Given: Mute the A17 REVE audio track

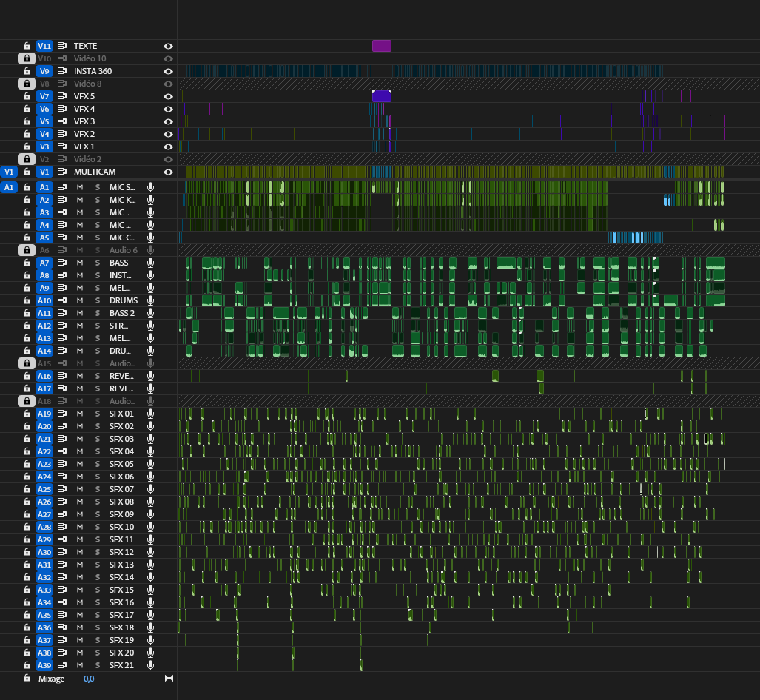Looking at the screenshot, I should coord(80,388).
